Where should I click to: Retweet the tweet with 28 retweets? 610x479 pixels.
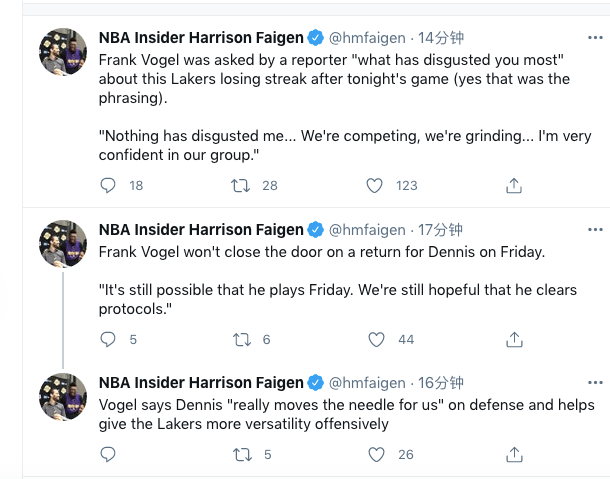tap(240, 185)
